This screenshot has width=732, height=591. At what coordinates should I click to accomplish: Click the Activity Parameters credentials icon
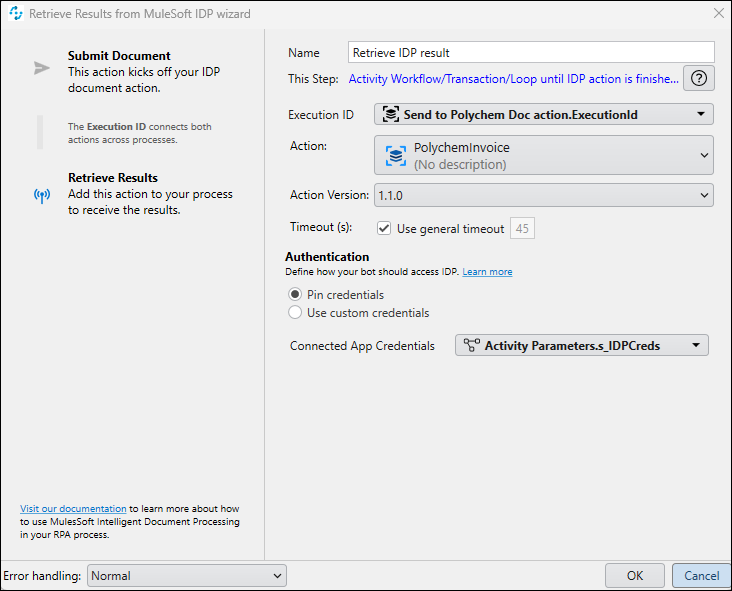point(472,345)
